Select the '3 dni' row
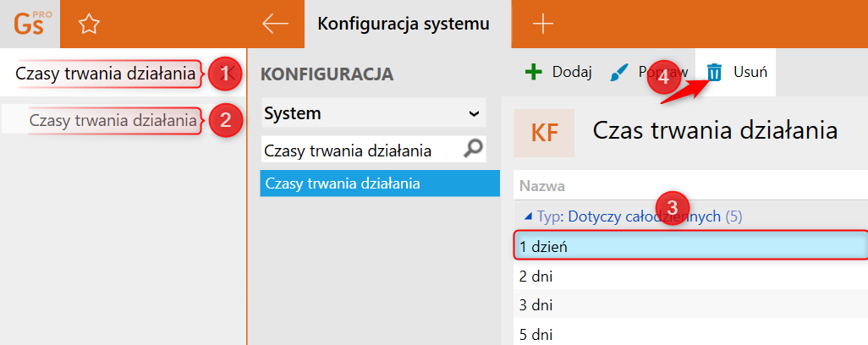868x345 pixels. (x=689, y=304)
